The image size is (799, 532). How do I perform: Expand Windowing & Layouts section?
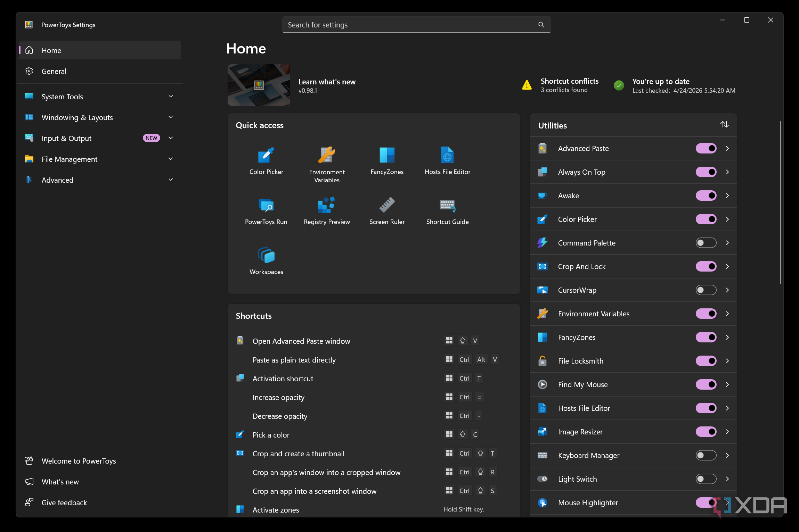pyautogui.click(x=100, y=117)
